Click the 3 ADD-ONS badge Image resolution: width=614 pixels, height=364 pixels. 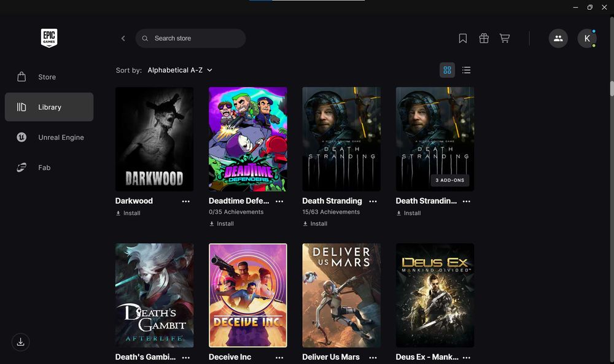450,180
